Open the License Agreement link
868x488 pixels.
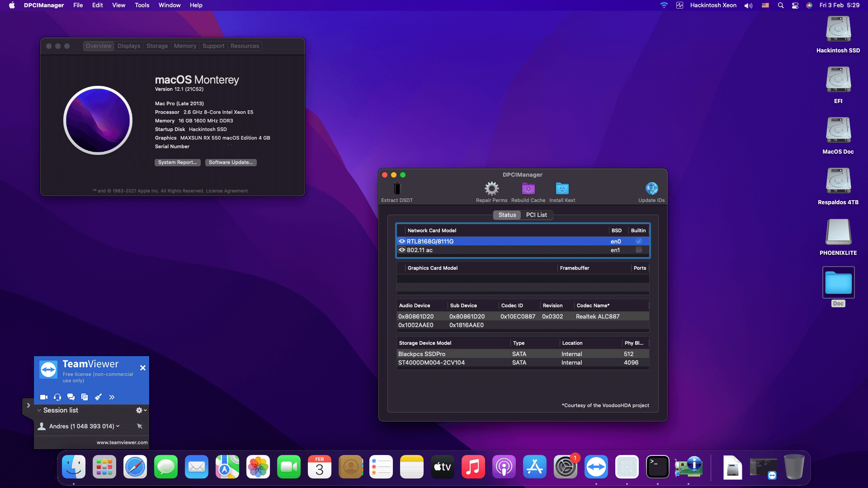click(226, 191)
